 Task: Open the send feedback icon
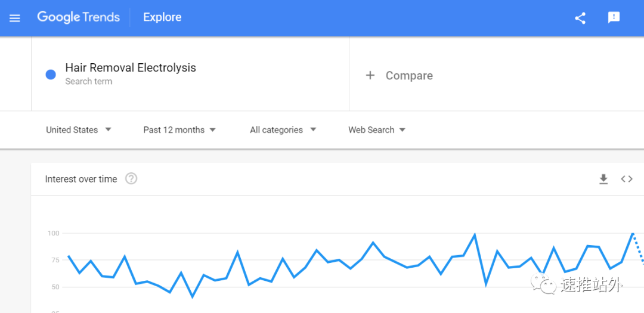pyautogui.click(x=614, y=18)
